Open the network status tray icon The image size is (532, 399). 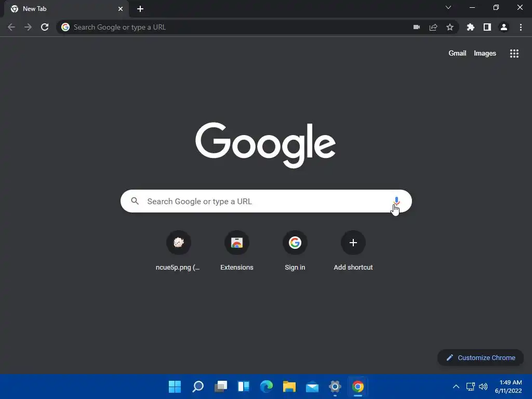point(470,387)
